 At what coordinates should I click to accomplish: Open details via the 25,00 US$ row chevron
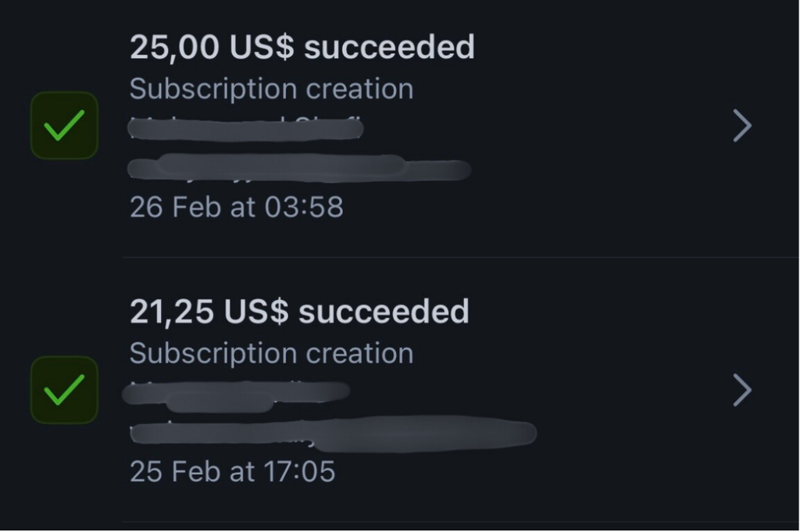742,126
